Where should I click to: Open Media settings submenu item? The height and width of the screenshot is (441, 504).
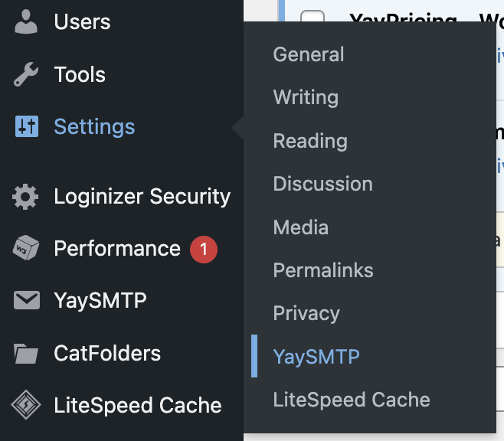301,227
